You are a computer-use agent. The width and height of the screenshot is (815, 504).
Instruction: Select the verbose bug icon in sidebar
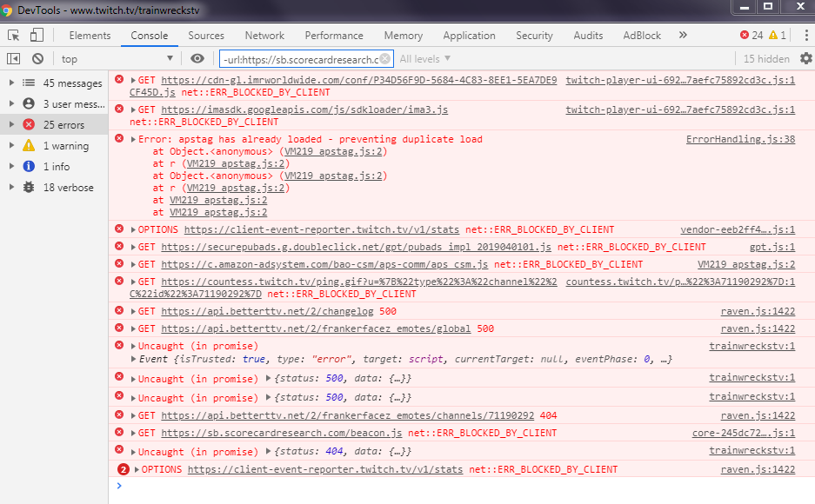(29, 188)
